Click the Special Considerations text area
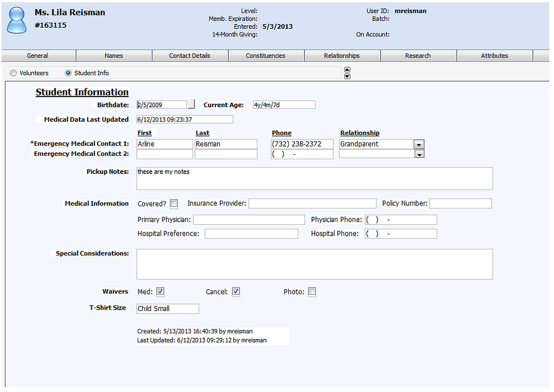 [314, 264]
